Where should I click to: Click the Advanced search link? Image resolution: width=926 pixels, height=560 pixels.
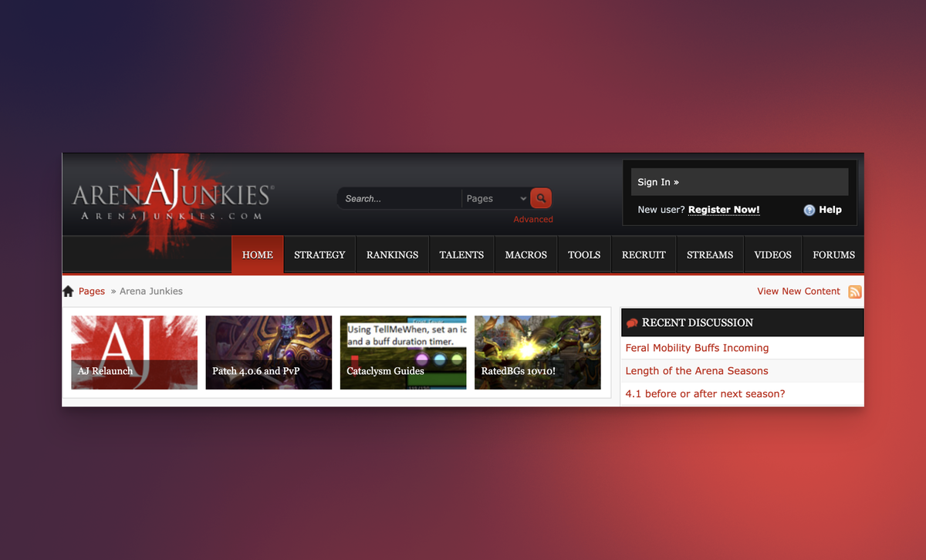point(533,219)
